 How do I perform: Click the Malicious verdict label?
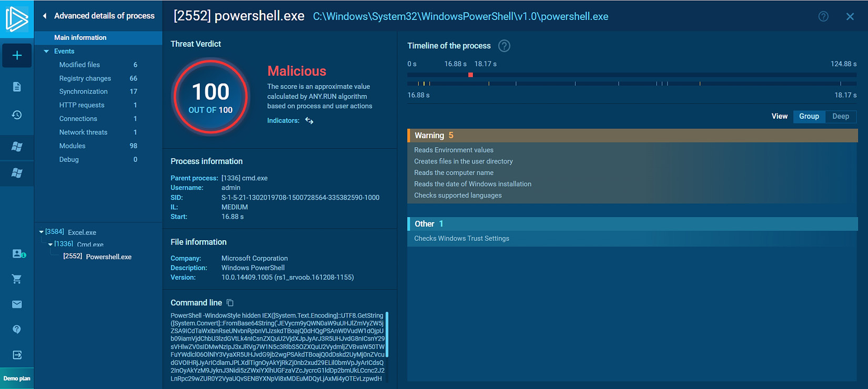point(297,71)
